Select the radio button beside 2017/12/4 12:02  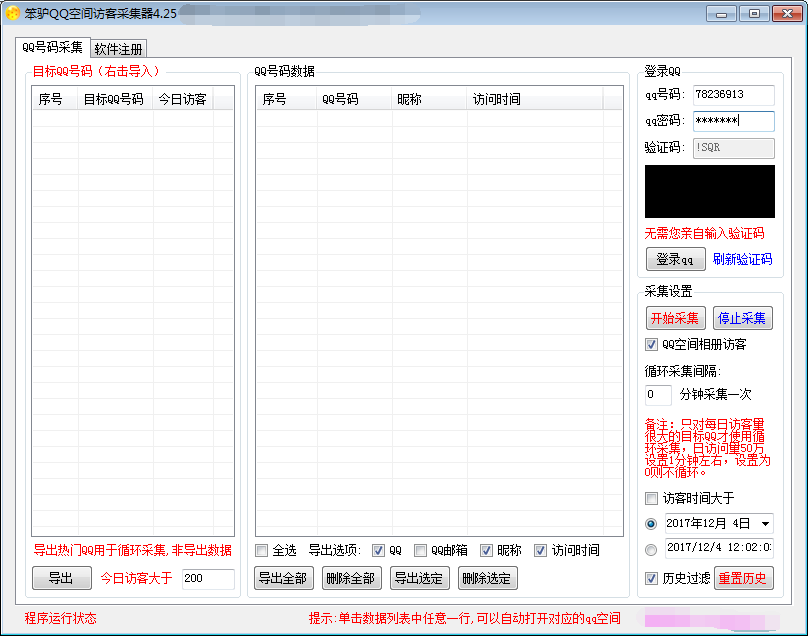(651, 550)
